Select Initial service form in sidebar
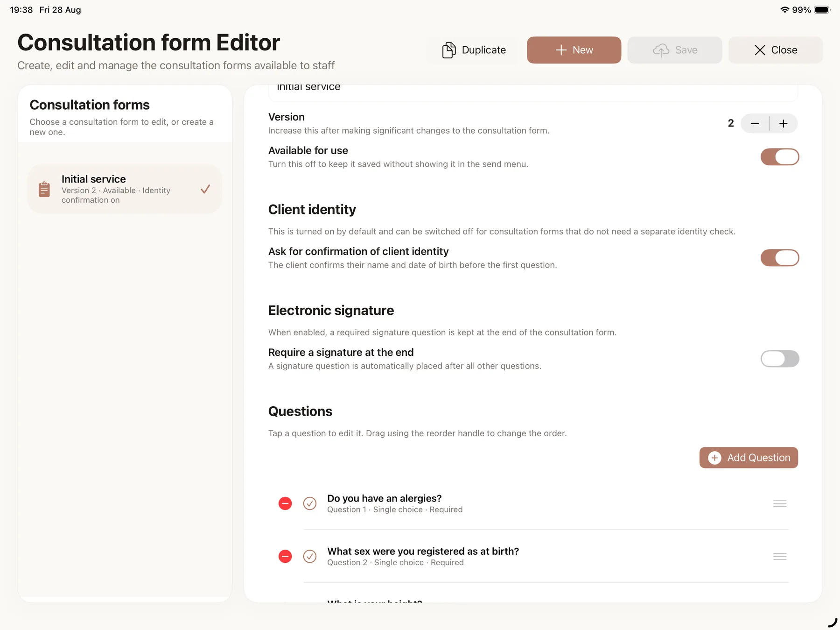The width and height of the screenshot is (840, 630). pos(125,189)
